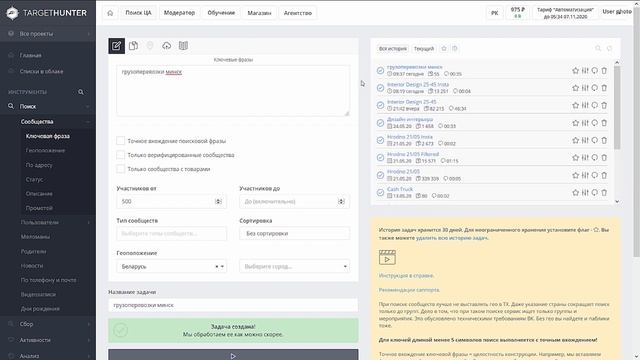Click the run task play button

(233, 355)
